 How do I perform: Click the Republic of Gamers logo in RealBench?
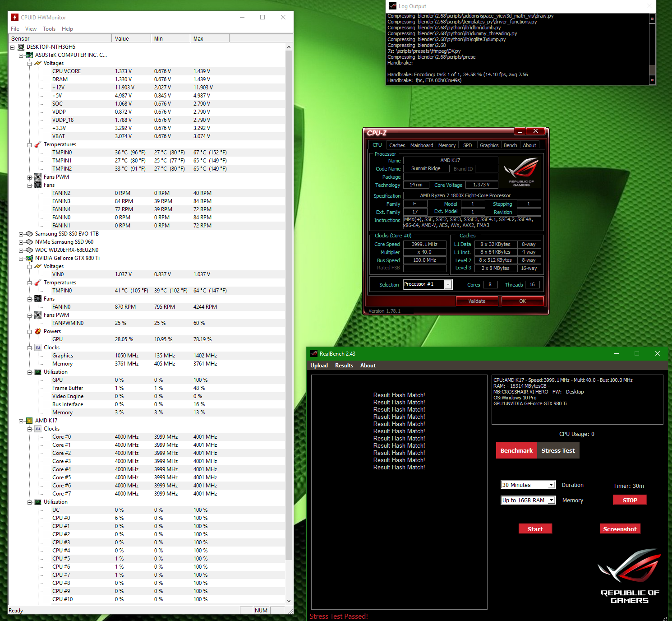(630, 576)
